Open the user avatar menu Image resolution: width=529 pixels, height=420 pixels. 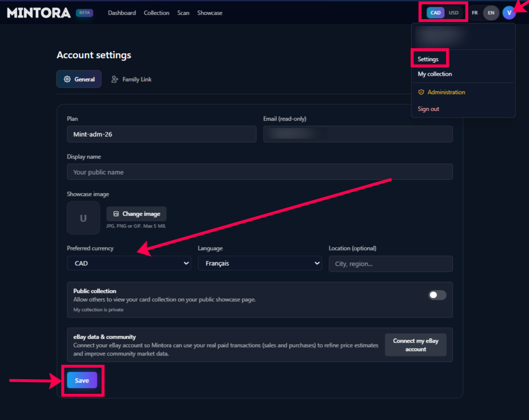point(509,13)
